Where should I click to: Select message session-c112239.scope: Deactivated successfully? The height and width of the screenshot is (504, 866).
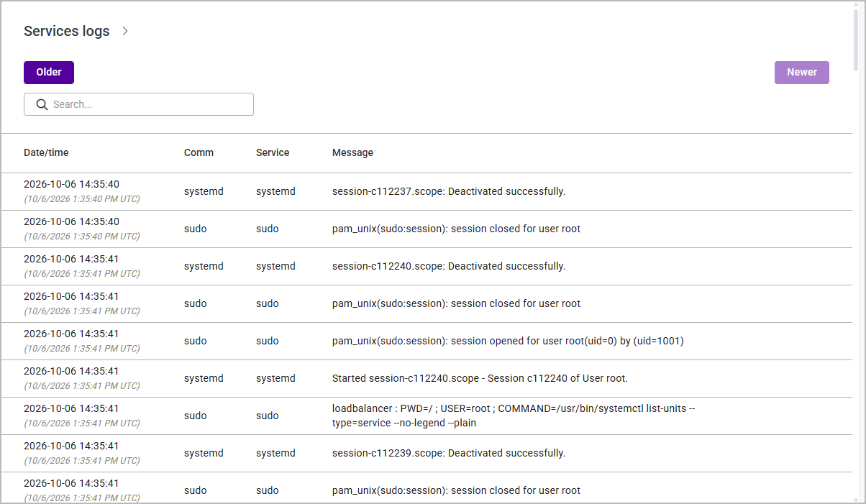[x=449, y=453]
